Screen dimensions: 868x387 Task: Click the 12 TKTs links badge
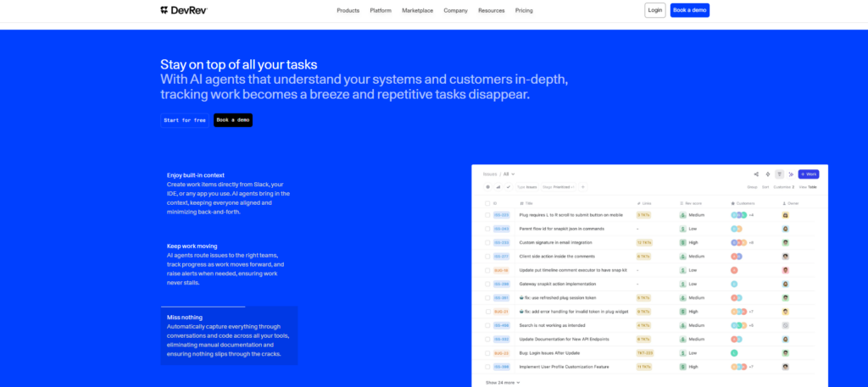click(644, 243)
